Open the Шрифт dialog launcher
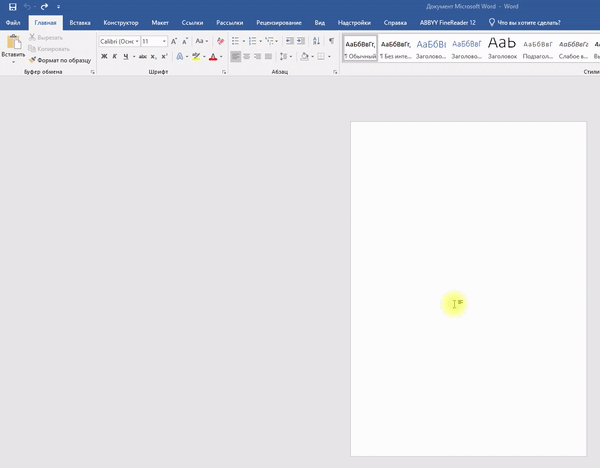Viewport: 600px width, 468px height. click(224, 72)
